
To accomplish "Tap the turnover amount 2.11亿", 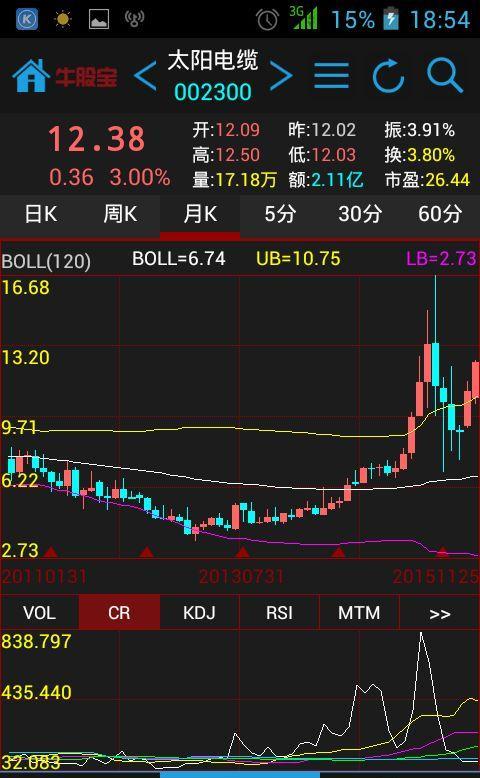I will click(x=337, y=180).
